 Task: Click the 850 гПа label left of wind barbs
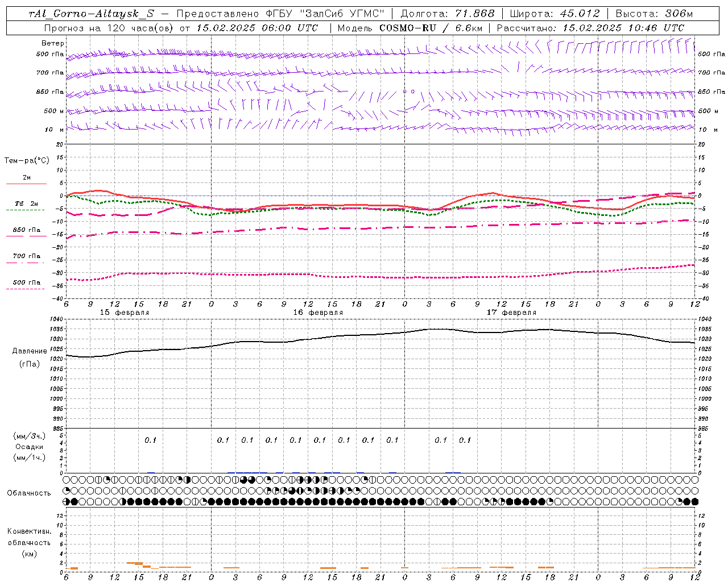point(50,92)
